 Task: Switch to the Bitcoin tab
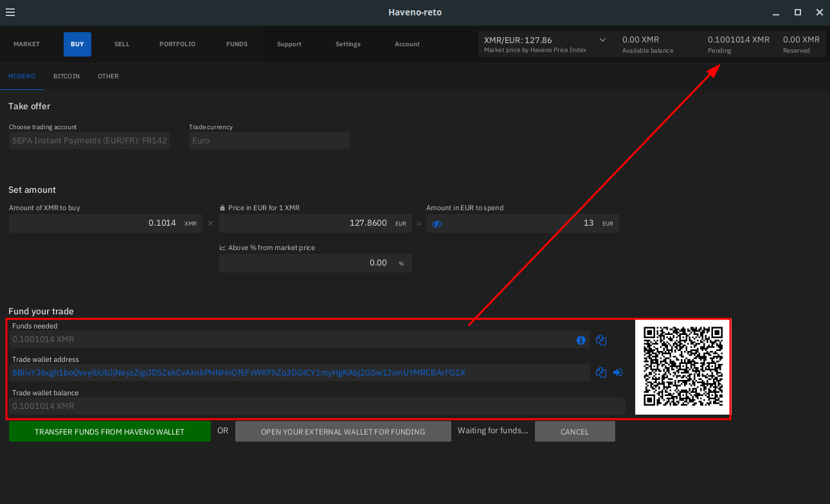click(66, 76)
